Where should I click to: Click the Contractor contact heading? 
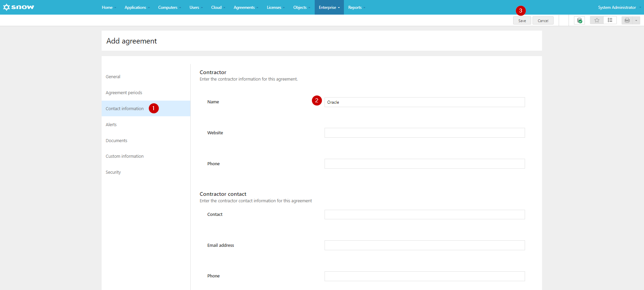(223, 194)
